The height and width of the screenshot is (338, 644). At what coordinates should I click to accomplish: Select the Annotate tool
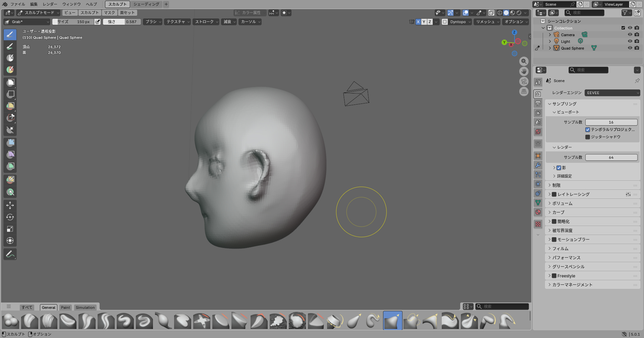pos(10,254)
